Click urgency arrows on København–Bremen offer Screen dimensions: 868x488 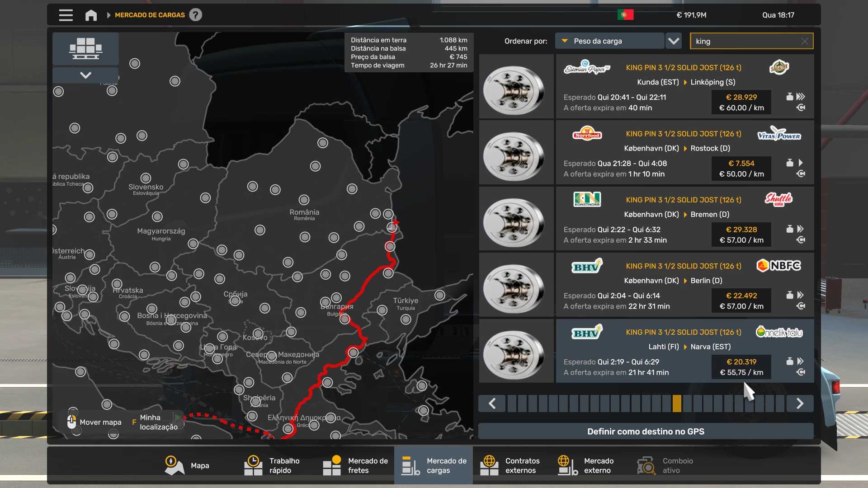pos(800,229)
